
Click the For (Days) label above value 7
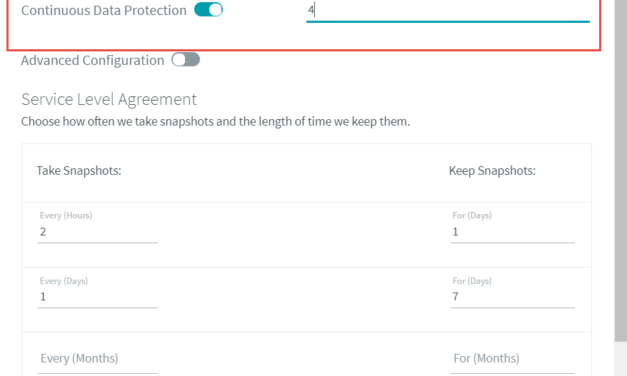click(x=472, y=281)
